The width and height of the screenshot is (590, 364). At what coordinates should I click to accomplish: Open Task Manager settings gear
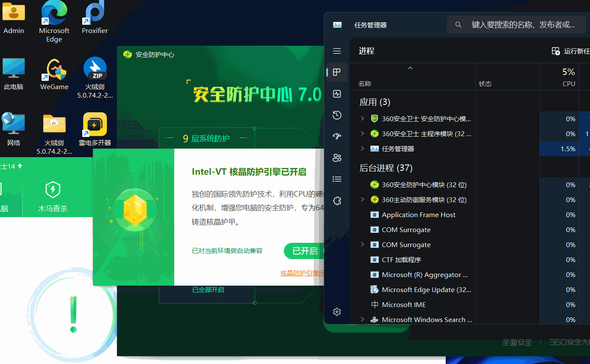point(337,312)
